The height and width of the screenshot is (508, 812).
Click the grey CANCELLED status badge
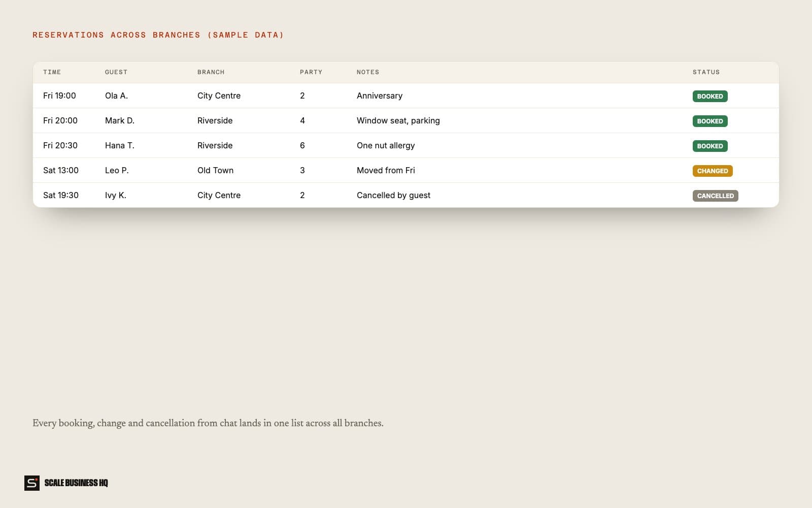[716, 196]
